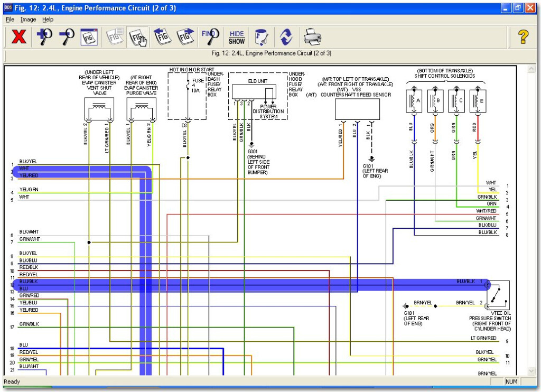Viewport: 541px width, 392px height.
Task: Click the red X close figure icon
Action: [x=18, y=36]
